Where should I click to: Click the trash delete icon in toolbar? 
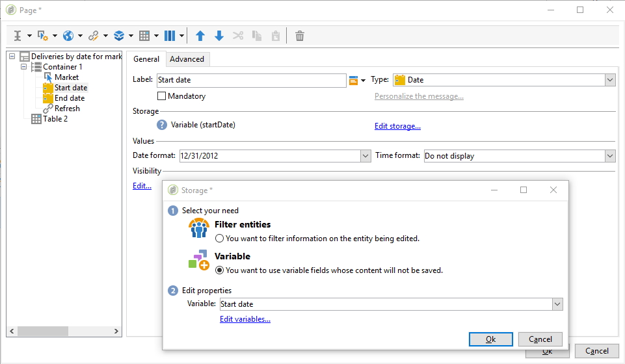[x=299, y=36]
